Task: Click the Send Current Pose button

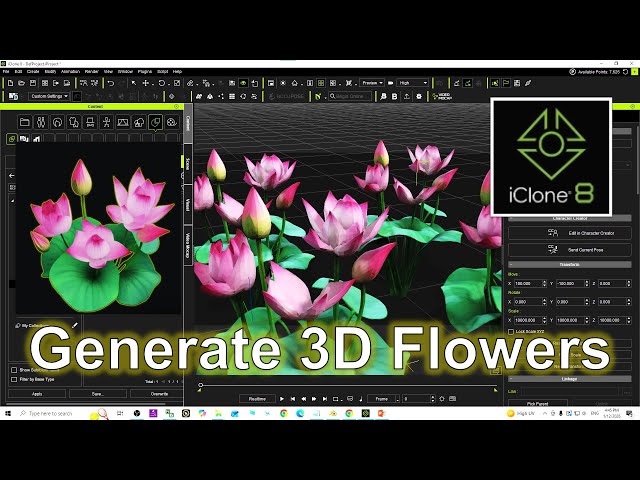Action: 569,249
